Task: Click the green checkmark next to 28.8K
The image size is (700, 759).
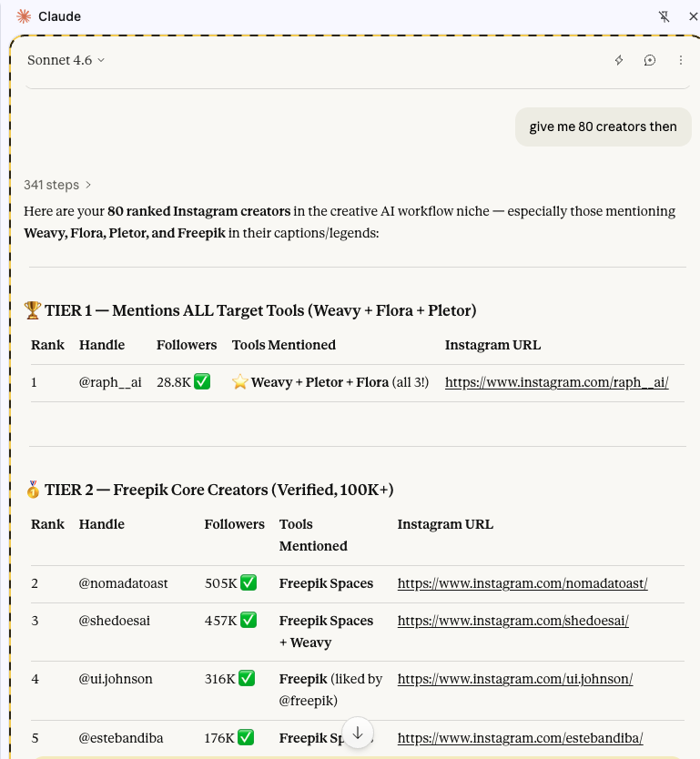Action: (x=202, y=382)
